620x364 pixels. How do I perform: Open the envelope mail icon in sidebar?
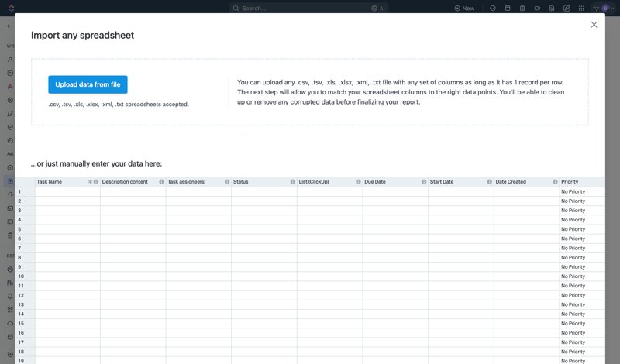(x=10, y=208)
